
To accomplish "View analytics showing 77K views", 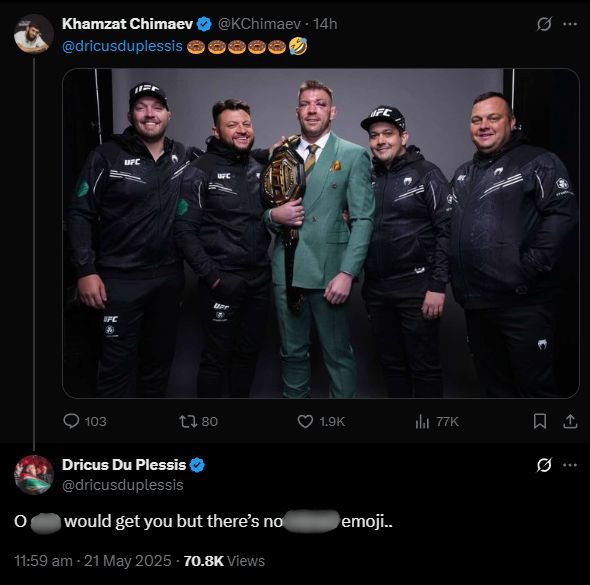I will (x=437, y=421).
